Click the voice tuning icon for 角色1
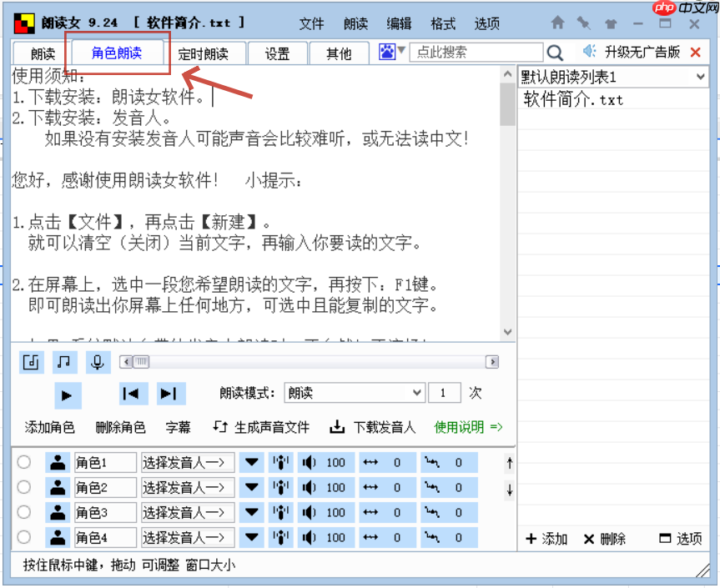The image size is (720, 588). point(280,463)
